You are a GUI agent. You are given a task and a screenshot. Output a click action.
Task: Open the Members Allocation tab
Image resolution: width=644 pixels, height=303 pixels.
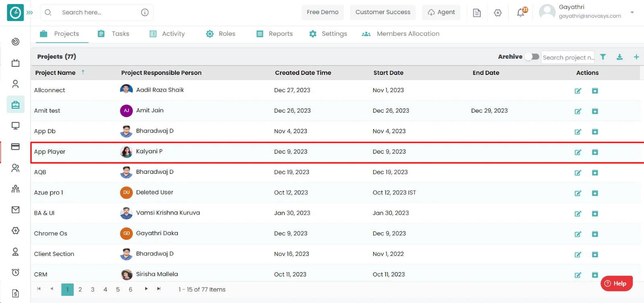coord(400,34)
